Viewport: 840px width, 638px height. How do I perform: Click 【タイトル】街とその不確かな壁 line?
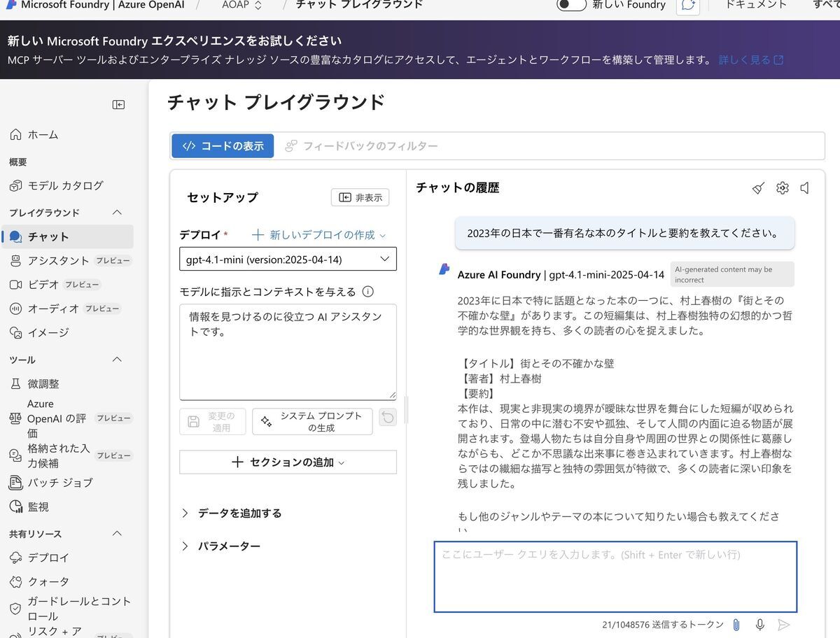tap(536, 364)
